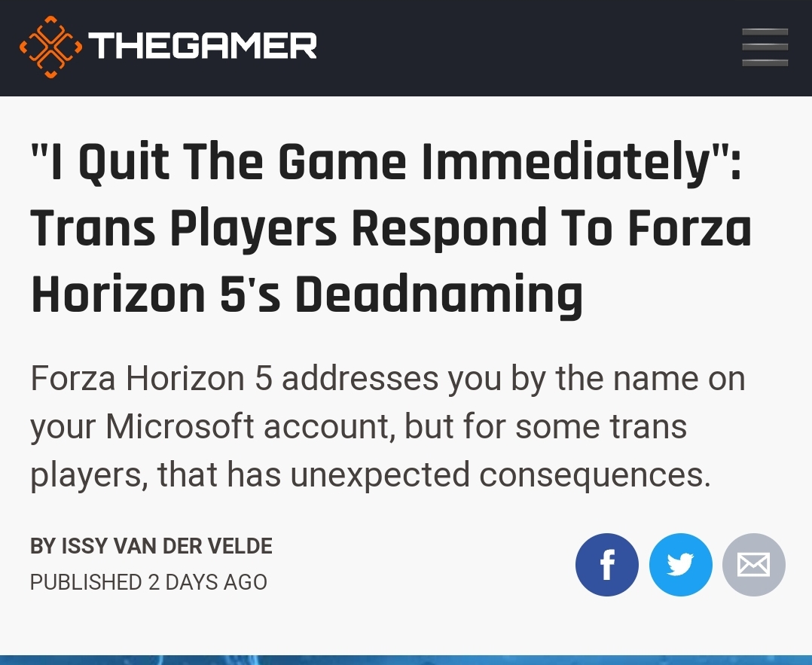812x665 pixels.
Task: Click the "BY" prefix in the byline
Action: tap(43, 546)
